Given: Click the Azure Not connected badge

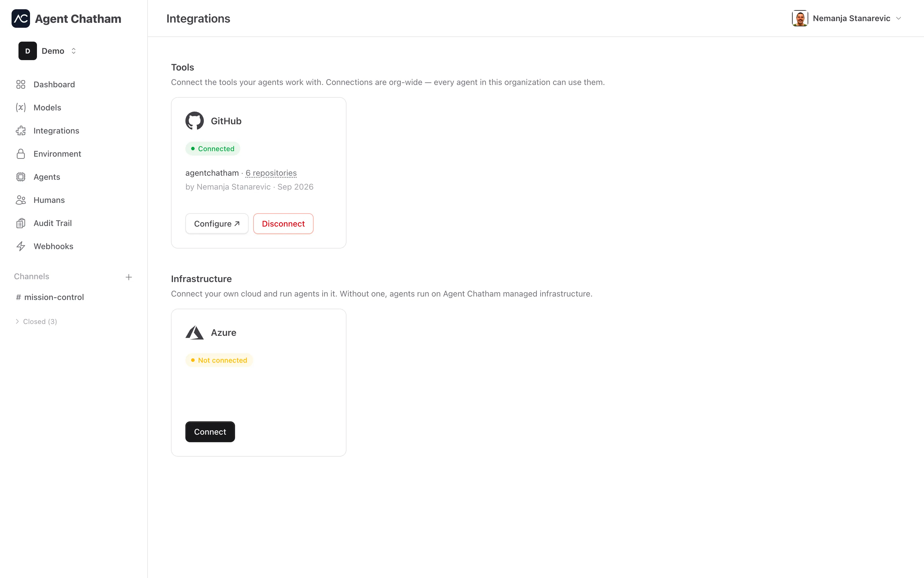Looking at the screenshot, I should (x=219, y=360).
